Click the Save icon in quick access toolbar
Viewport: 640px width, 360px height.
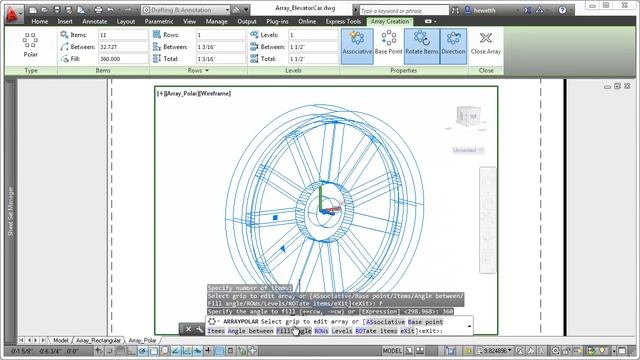point(57,10)
